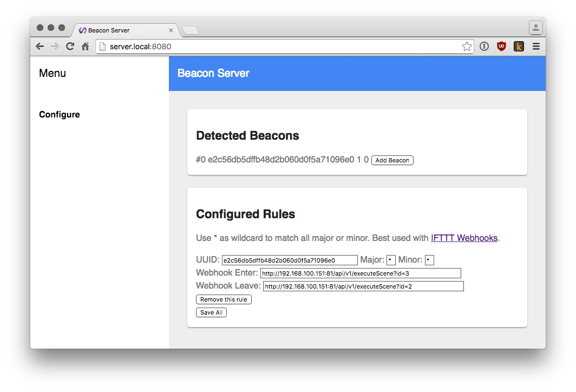Click inside the Major wildcard field
Screen dimensions: 576x392
coord(390,259)
